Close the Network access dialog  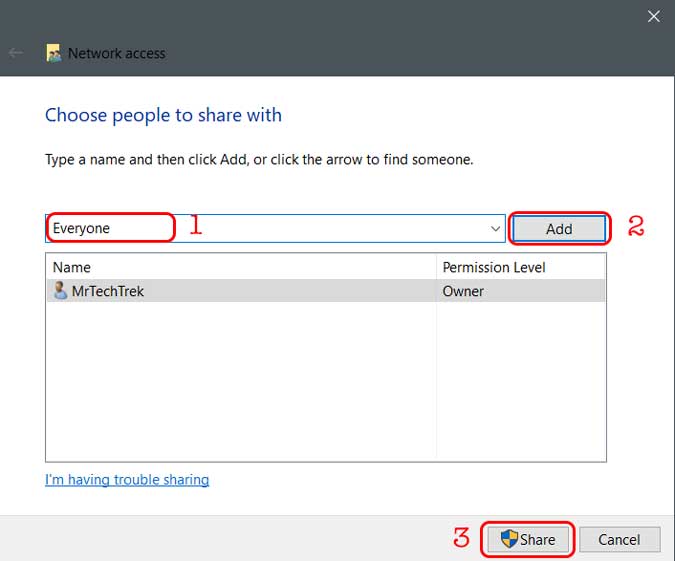click(x=653, y=16)
